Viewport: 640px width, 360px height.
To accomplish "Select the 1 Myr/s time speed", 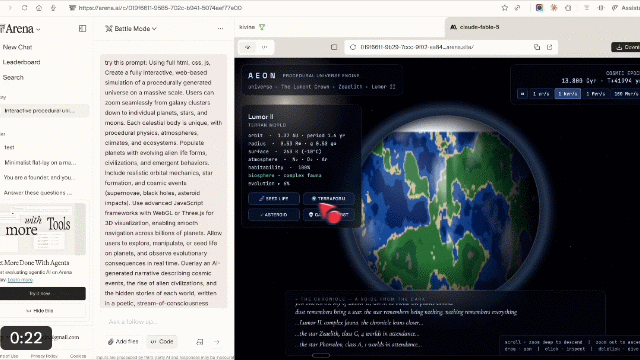I will click(x=595, y=94).
